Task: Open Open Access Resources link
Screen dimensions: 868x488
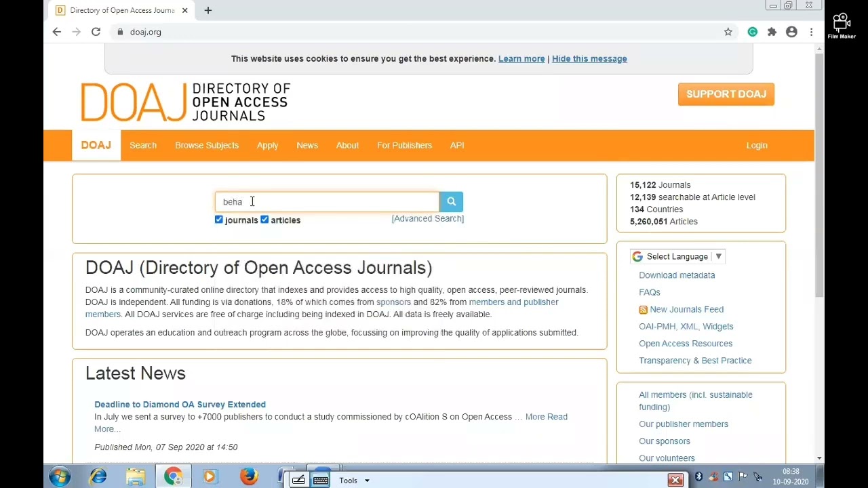Action: [686, 344]
